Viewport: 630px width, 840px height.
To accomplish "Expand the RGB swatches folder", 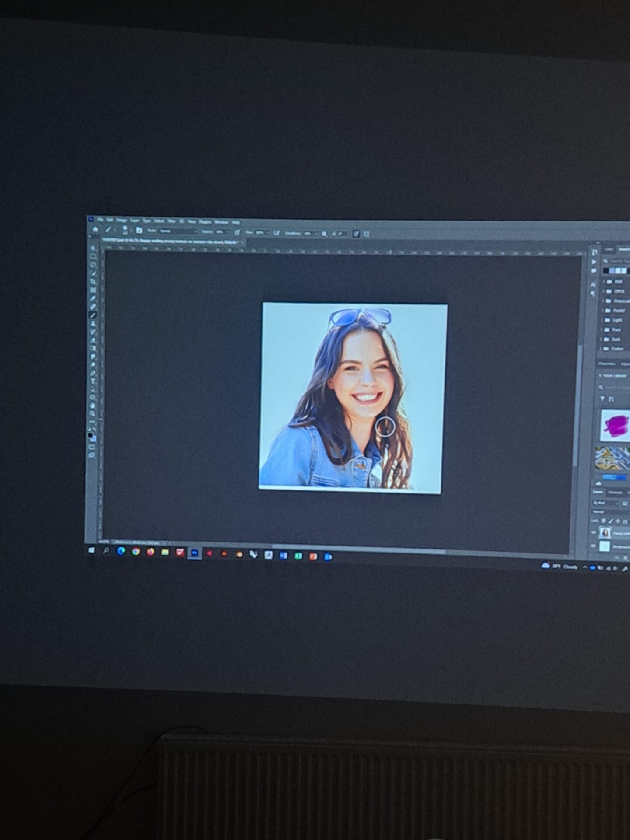I will (x=603, y=282).
